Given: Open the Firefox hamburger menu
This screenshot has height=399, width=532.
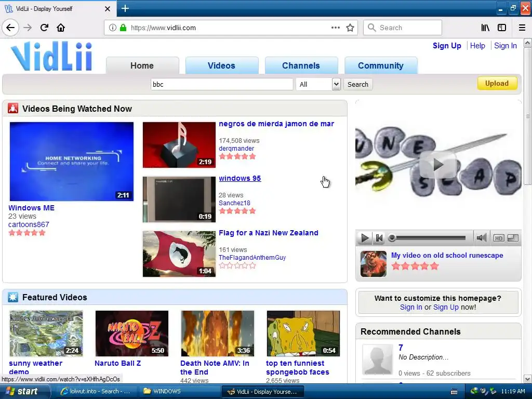Looking at the screenshot, I should (x=522, y=28).
